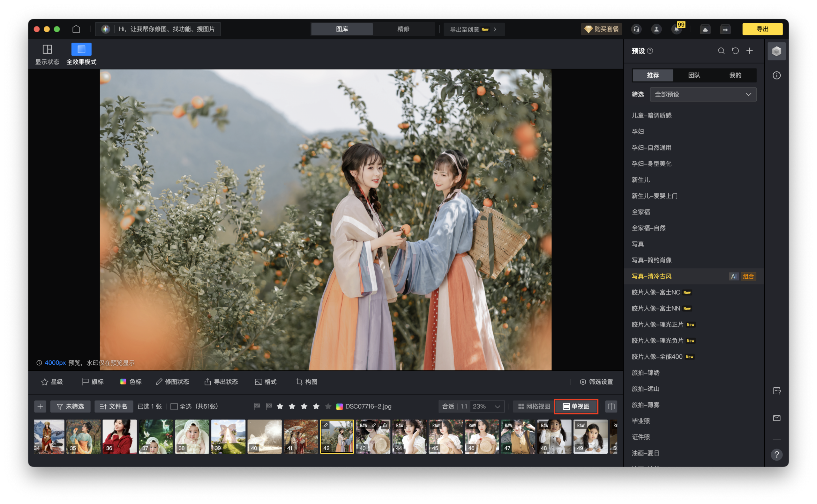Open the help question mark icon
The height and width of the screenshot is (504, 817).
point(777,455)
